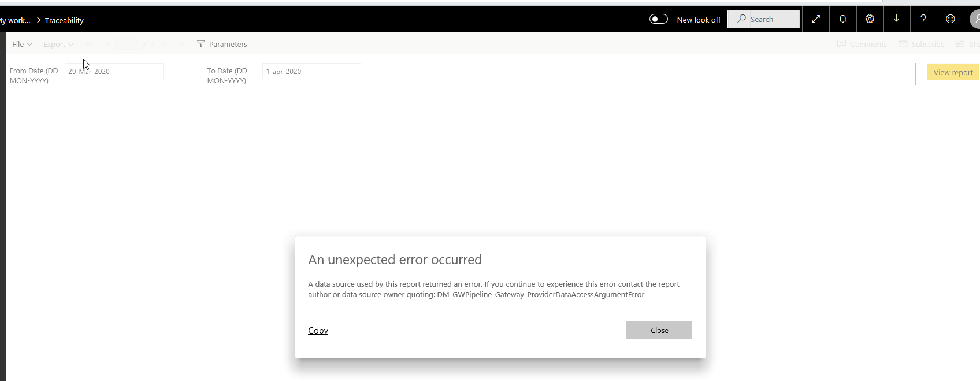Screen dimensions: 980x381
Task: Open the feedback smiley icon
Action: coord(951,19)
